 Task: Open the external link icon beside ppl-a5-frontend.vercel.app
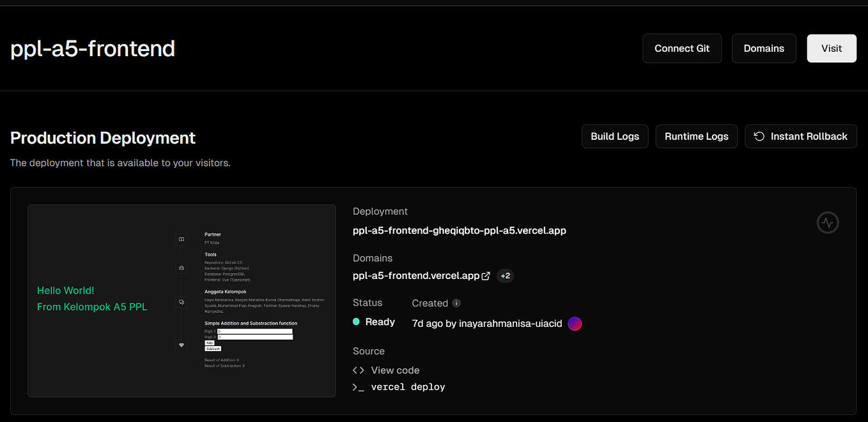click(x=486, y=275)
